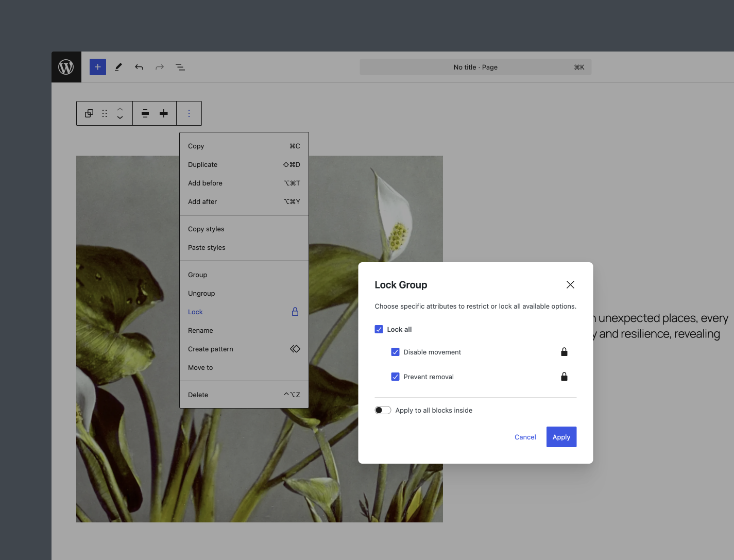Click the WordPress logo button
The image size is (734, 560).
[66, 67]
